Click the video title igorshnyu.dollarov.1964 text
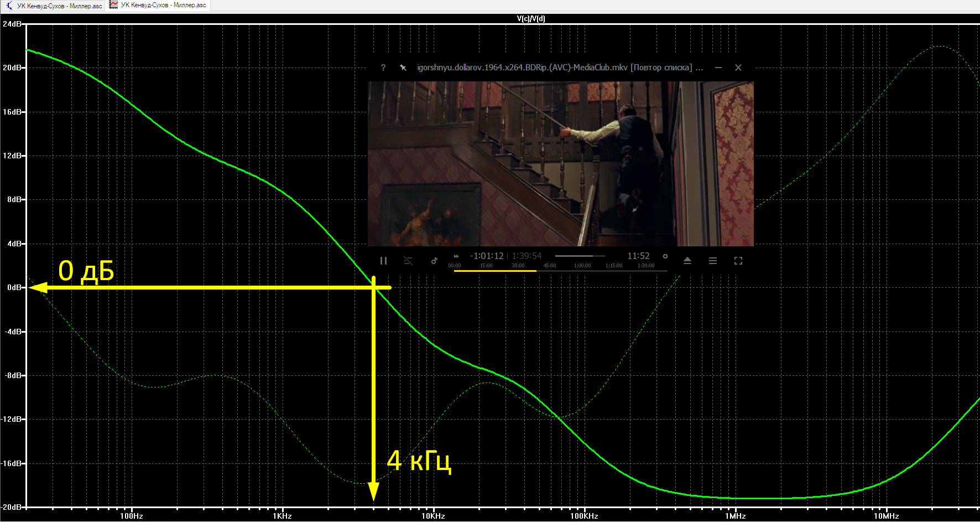980x522 pixels. coord(560,68)
